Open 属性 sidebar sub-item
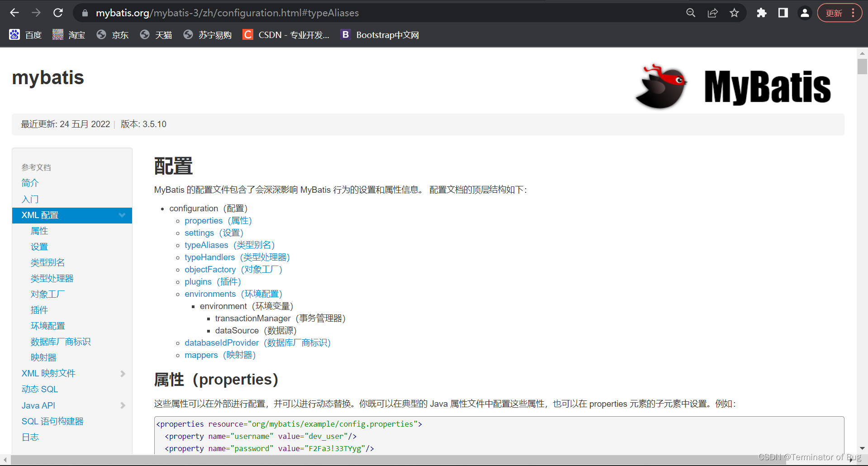Viewport: 868px width, 466px height. [x=39, y=231]
